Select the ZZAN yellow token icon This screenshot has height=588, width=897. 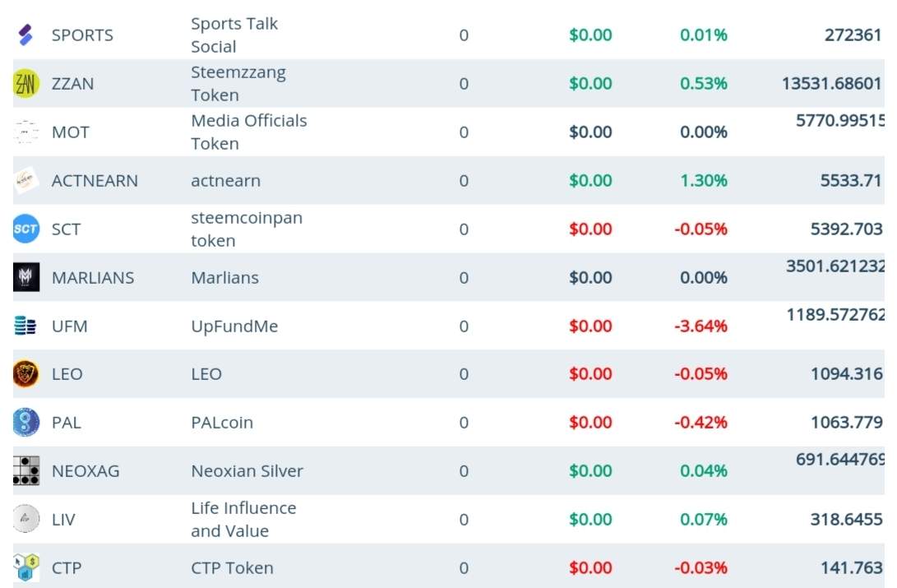pyautogui.click(x=26, y=84)
